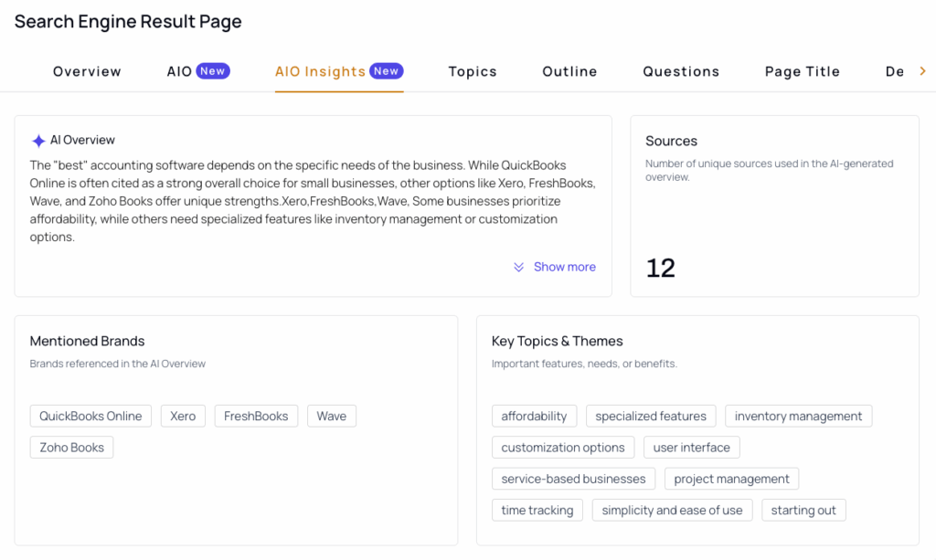The height and width of the screenshot is (560, 936).
Task: Click the New badge on AIO Insights
Action: click(x=387, y=71)
